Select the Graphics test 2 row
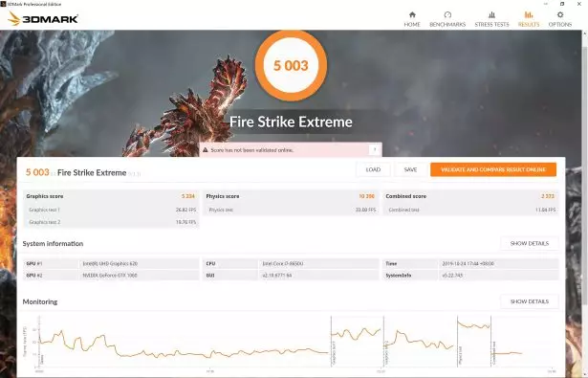This screenshot has width=588, height=378. click(x=111, y=222)
